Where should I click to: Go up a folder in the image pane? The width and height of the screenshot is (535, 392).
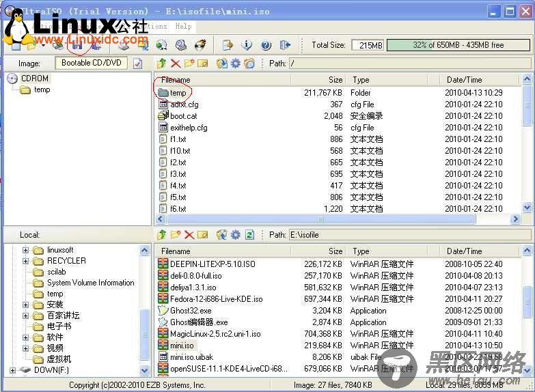tap(162, 63)
